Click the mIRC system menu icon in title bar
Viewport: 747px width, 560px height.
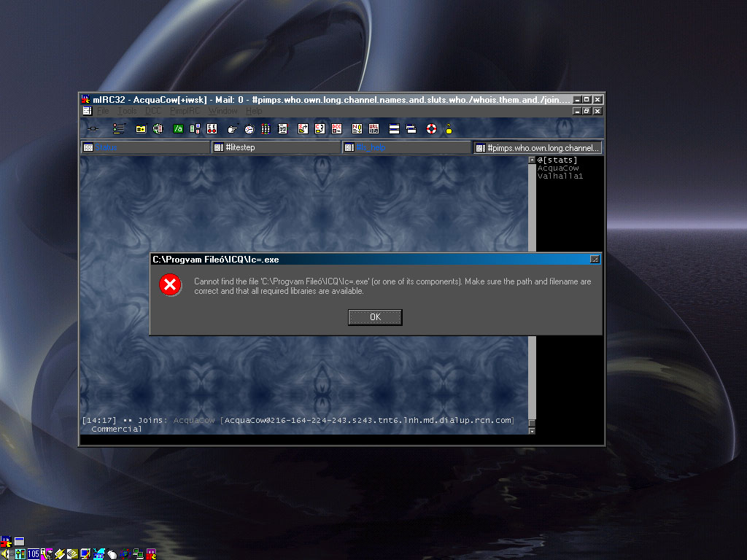pyautogui.click(x=86, y=99)
